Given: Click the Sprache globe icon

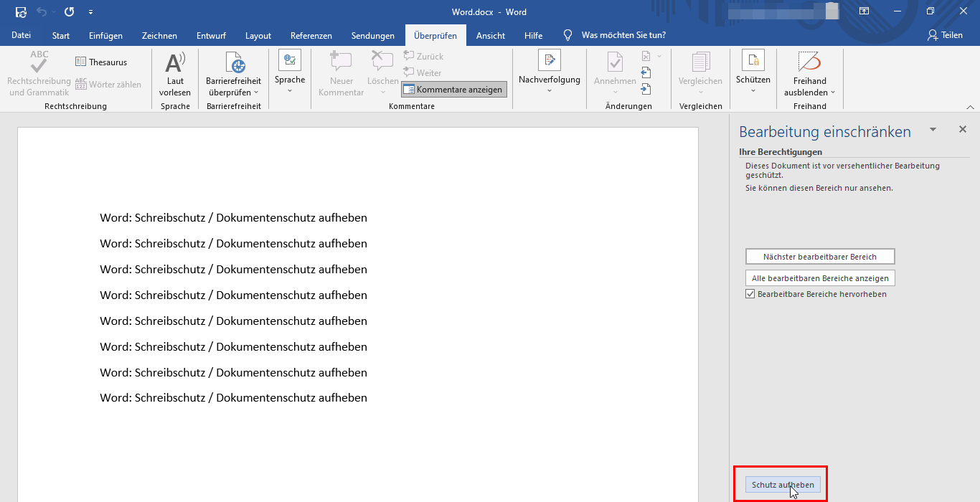Looking at the screenshot, I should point(290,60).
